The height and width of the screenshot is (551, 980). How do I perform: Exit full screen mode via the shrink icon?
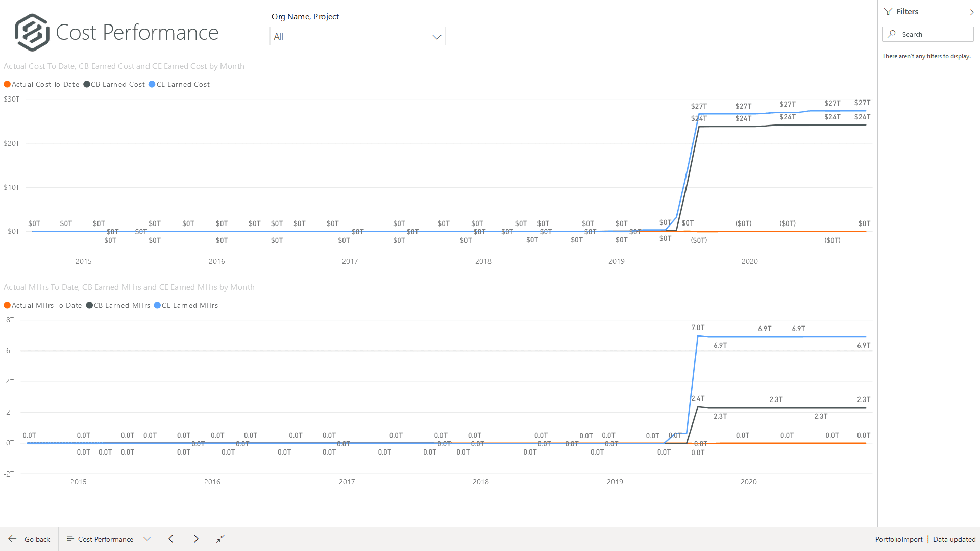tap(220, 539)
